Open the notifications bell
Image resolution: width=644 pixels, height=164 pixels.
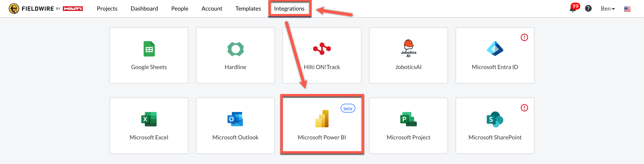click(x=572, y=9)
